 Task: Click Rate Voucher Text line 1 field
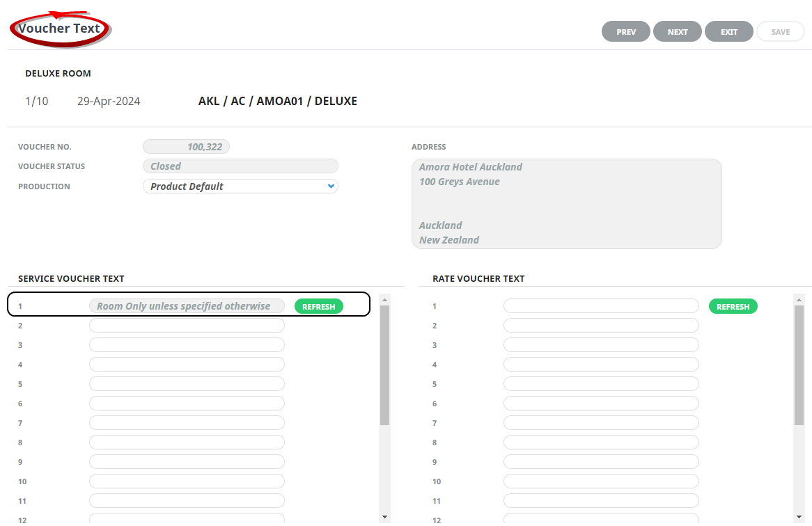[600, 306]
